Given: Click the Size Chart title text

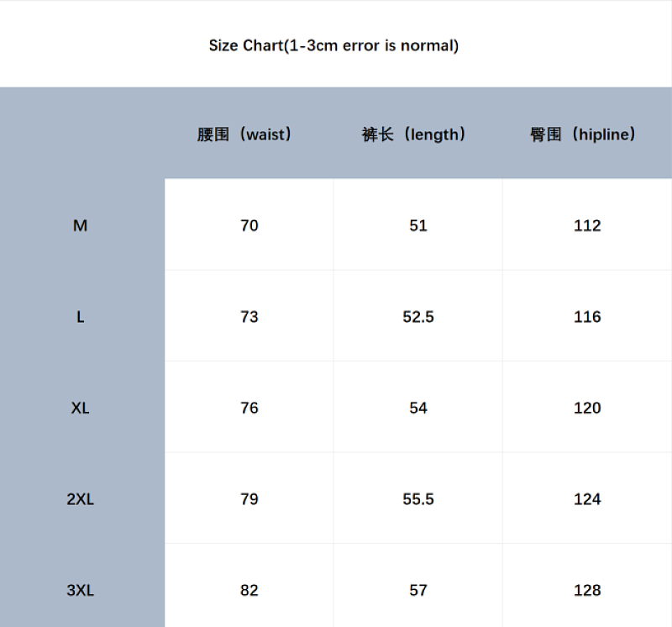Looking at the screenshot, I should (333, 45).
